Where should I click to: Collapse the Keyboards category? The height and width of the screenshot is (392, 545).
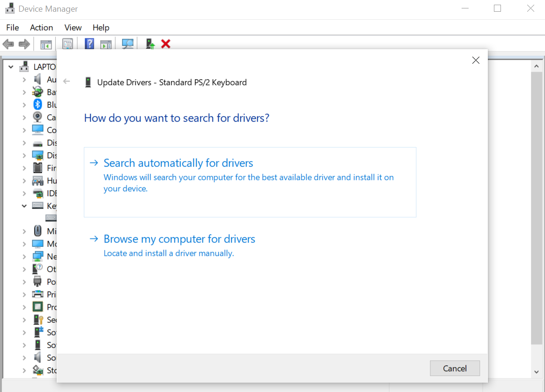(24, 206)
